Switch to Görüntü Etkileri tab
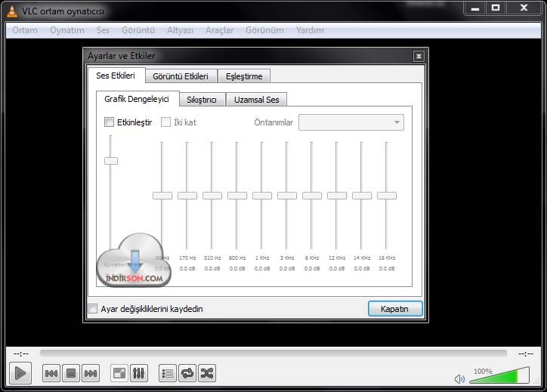This screenshot has height=392, width=547. pyautogui.click(x=181, y=76)
